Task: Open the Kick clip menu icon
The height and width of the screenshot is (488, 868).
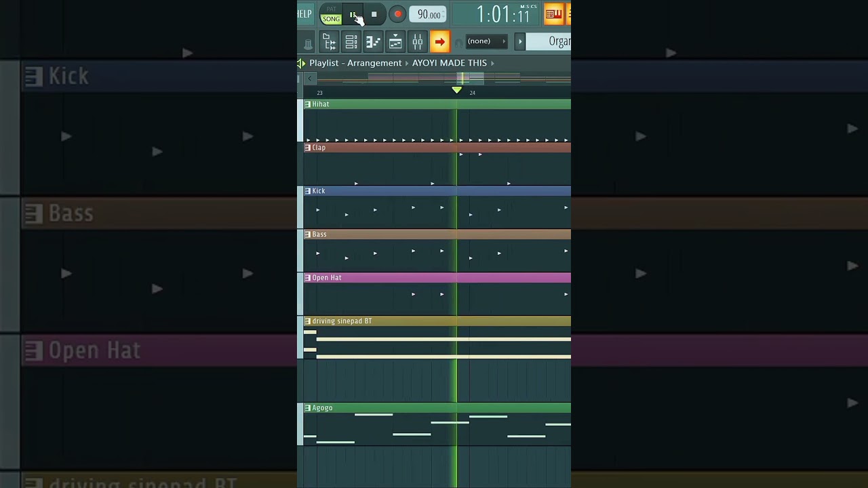Action: click(307, 191)
